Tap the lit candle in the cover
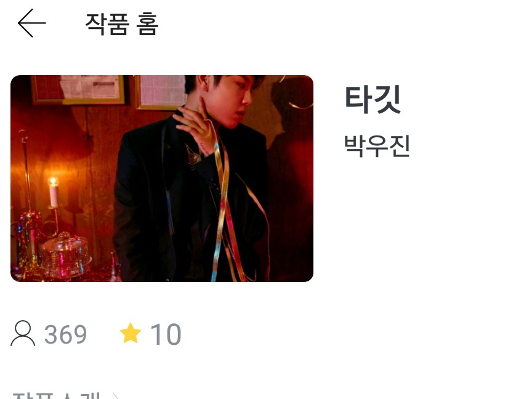This screenshot has width=532, height=399. tap(54, 192)
